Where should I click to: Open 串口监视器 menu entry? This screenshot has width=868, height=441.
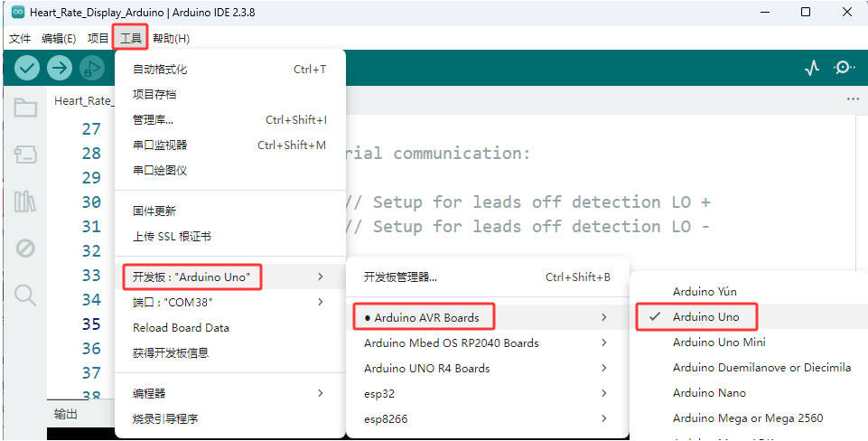(x=229, y=145)
